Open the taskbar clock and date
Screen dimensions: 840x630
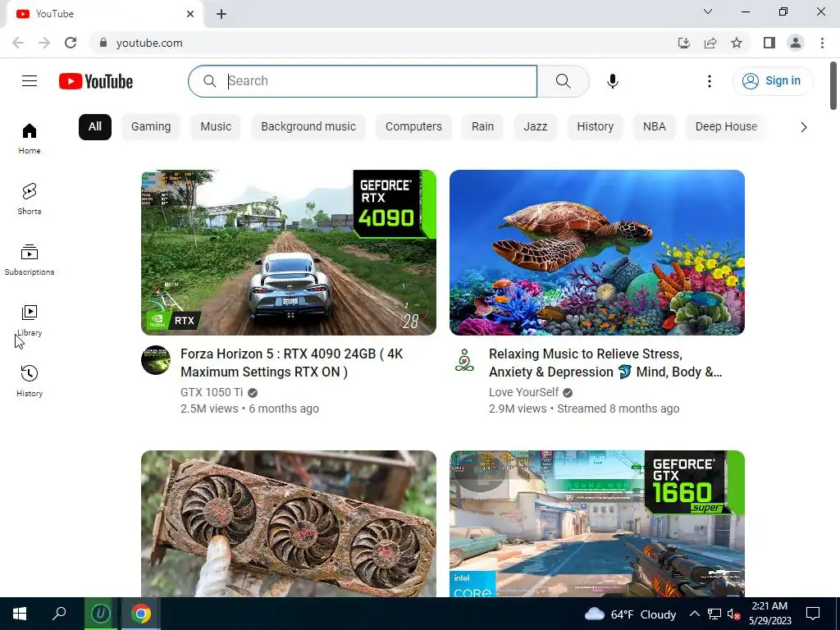769,614
